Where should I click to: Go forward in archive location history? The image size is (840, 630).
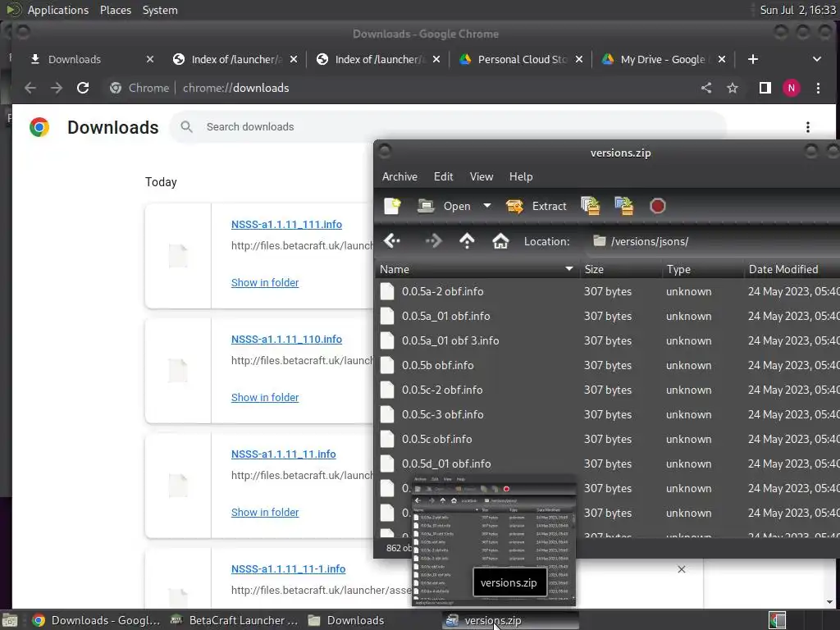[433, 241]
